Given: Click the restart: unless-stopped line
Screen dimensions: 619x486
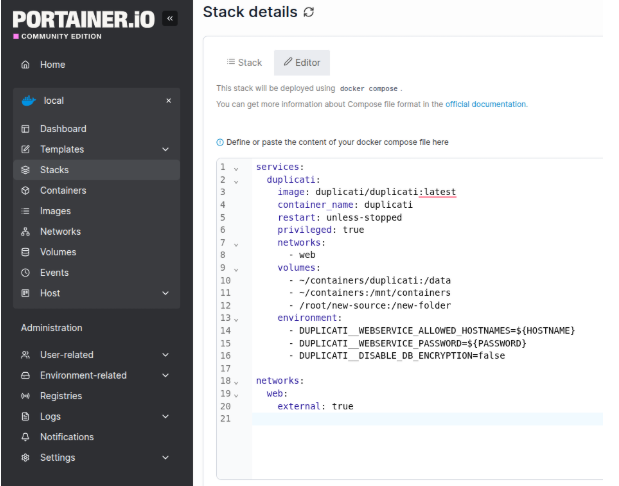Looking at the screenshot, I should click(340, 218).
